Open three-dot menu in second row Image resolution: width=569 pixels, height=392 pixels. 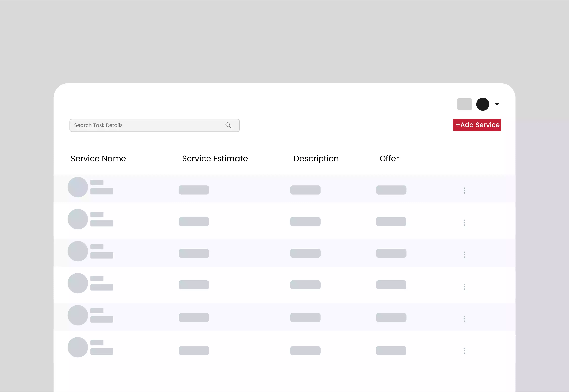coord(464,223)
